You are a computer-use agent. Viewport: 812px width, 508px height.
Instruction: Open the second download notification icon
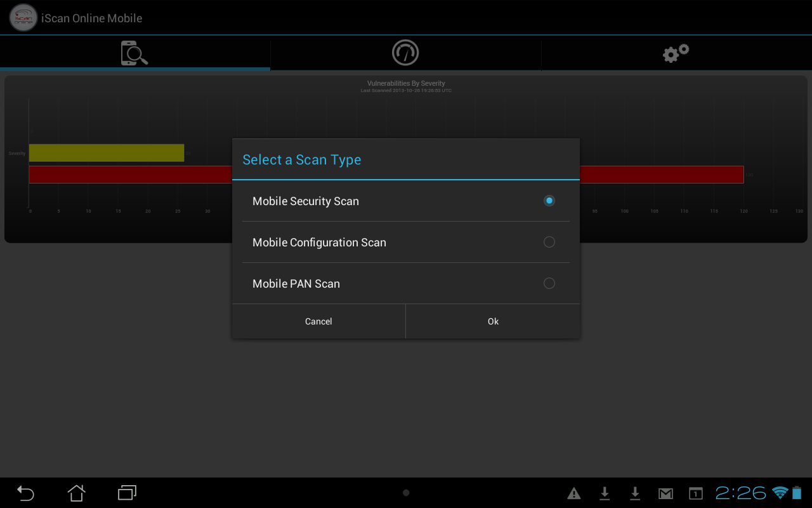pyautogui.click(x=635, y=493)
